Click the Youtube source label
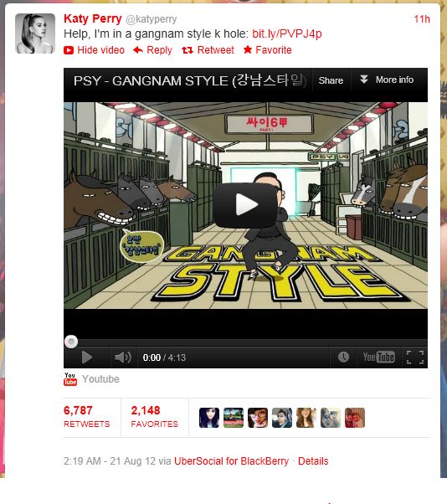Image resolution: width=447 pixels, height=504 pixels. pyautogui.click(x=100, y=379)
